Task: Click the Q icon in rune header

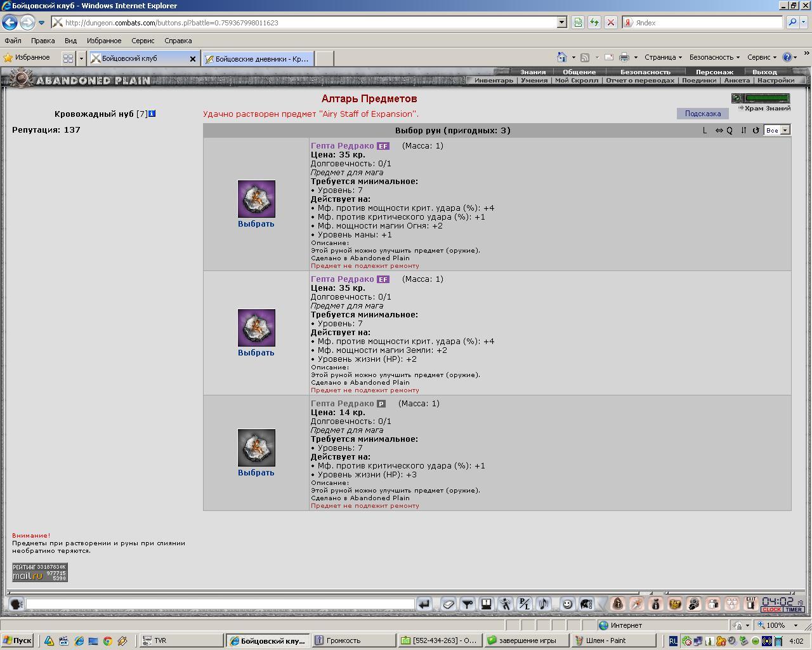Action: tap(730, 130)
